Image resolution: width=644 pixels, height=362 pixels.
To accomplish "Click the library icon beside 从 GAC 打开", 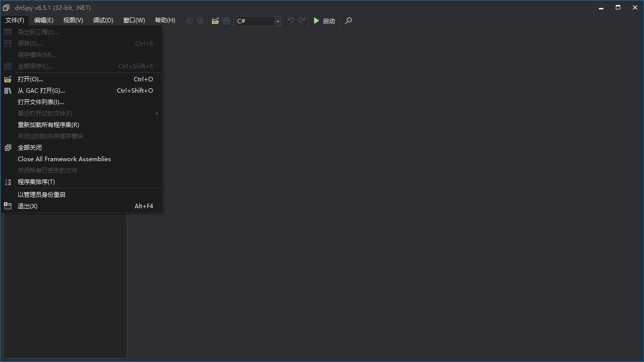I will [x=8, y=91].
